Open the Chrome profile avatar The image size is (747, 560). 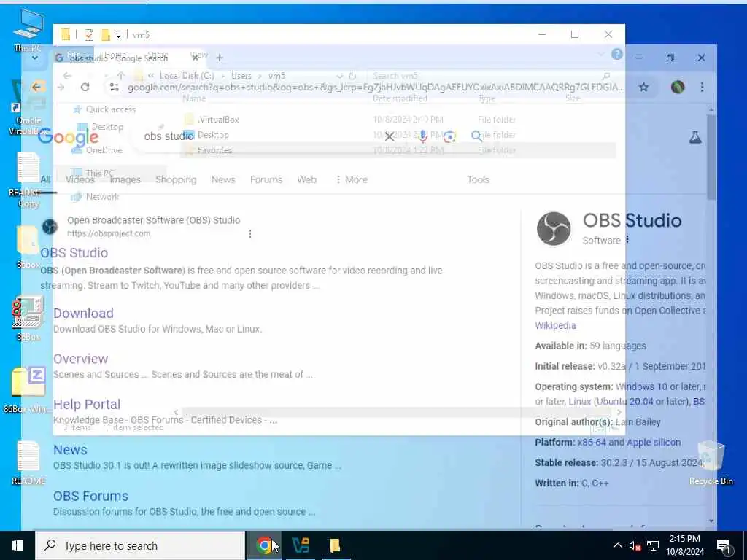click(x=678, y=87)
